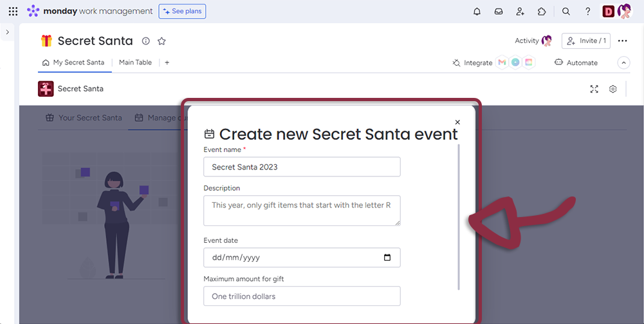Open the Secret Santa view settings gear
Image resolution: width=644 pixels, height=324 pixels.
coord(612,89)
